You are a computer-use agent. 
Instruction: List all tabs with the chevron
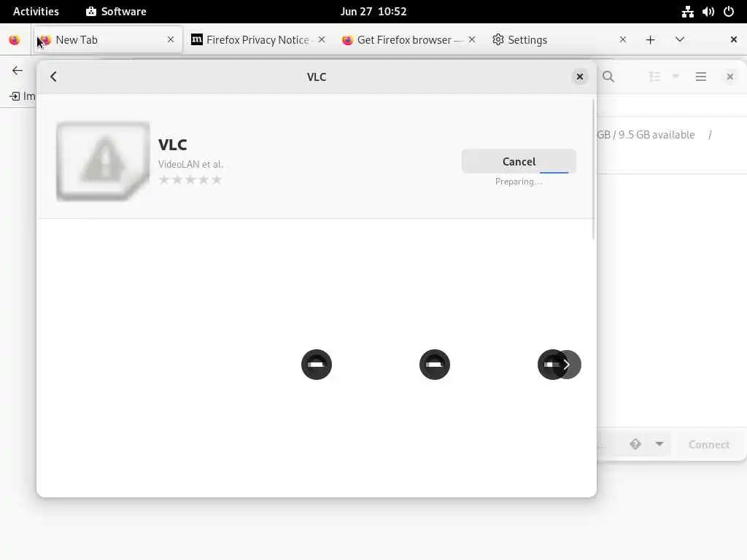pyautogui.click(x=680, y=39)
